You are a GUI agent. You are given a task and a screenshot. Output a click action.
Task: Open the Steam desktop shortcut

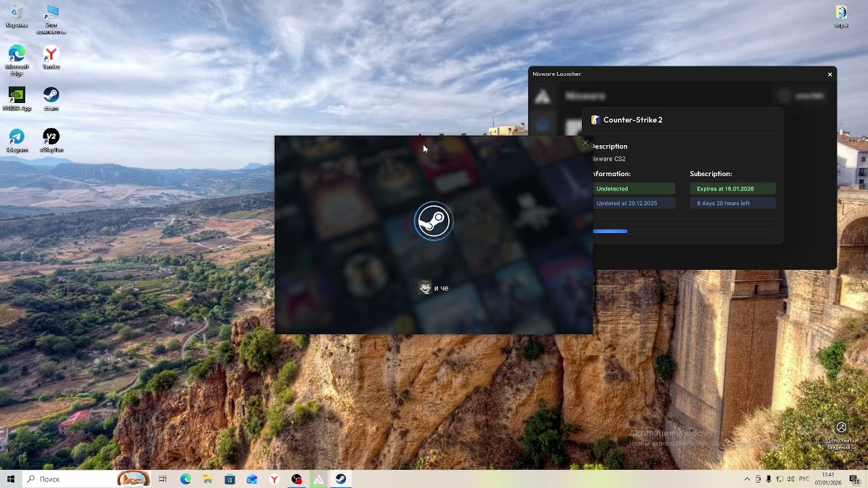[51, 99]
